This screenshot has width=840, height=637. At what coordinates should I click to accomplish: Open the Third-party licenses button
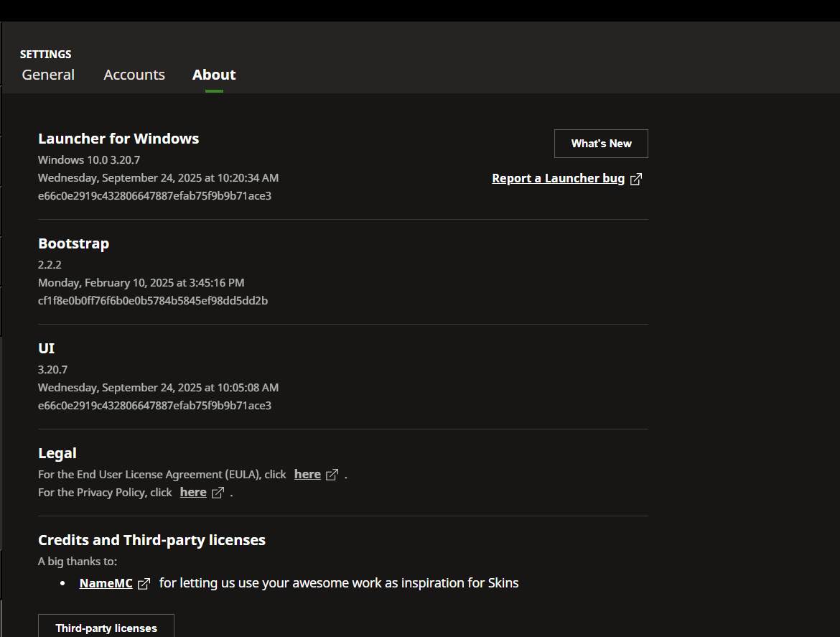point(106,628)
